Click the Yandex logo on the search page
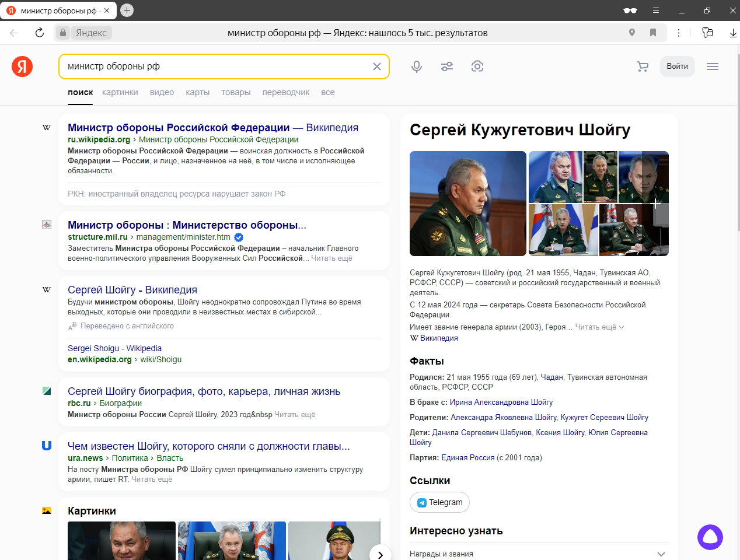This screenshot has height=560, width=740. (22, 66)
